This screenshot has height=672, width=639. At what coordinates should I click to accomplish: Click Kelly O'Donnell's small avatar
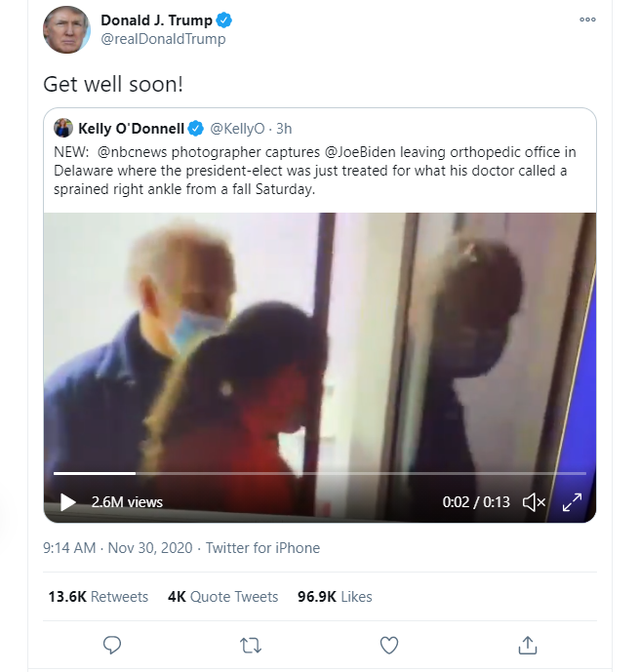click(x=63, y=128)
